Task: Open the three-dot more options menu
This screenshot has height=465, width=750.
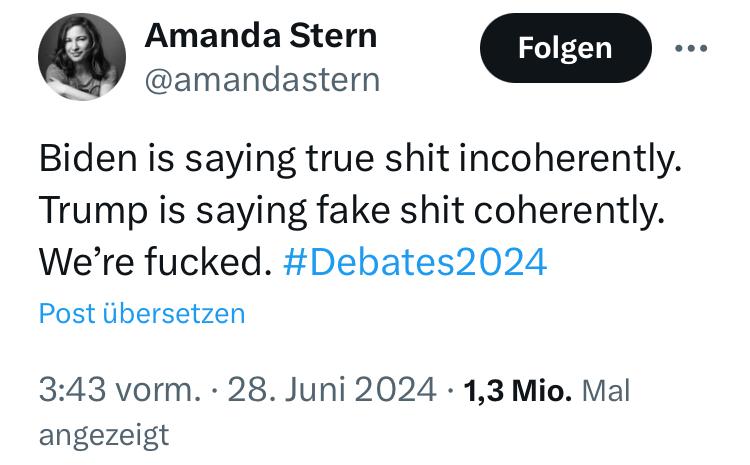Action: tap(691, 48)
